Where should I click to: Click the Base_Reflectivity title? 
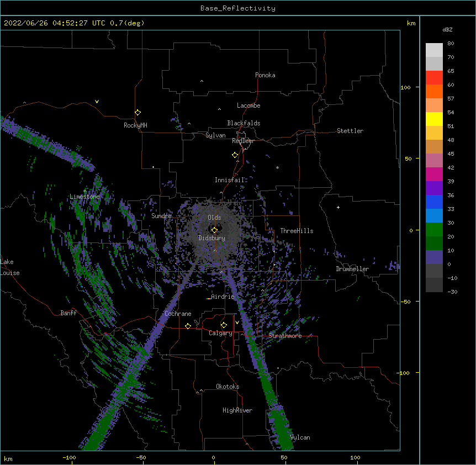(x=238, y=8)
